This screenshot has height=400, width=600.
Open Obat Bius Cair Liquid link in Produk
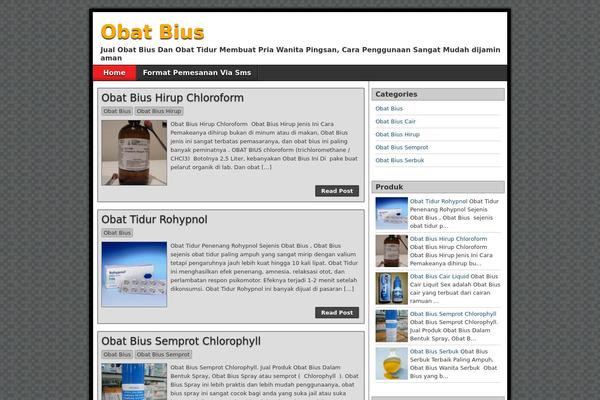(439, 276)
